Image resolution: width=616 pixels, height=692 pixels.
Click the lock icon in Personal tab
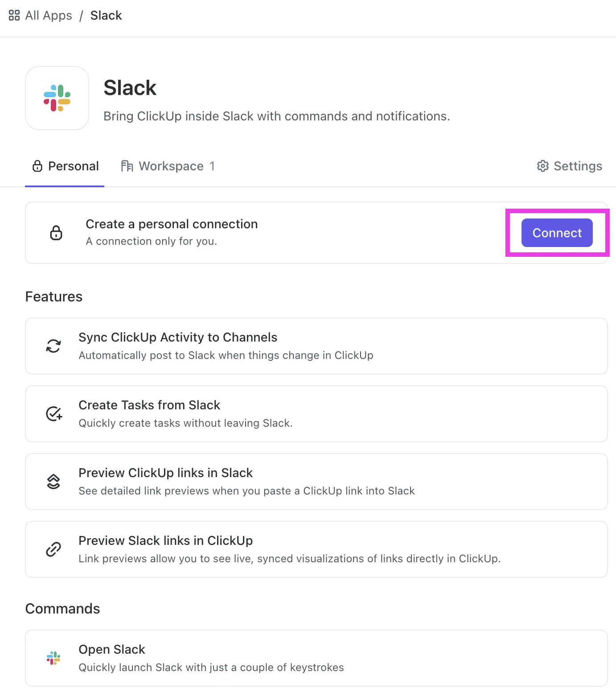pyautogui.click(x=37, y=166)
